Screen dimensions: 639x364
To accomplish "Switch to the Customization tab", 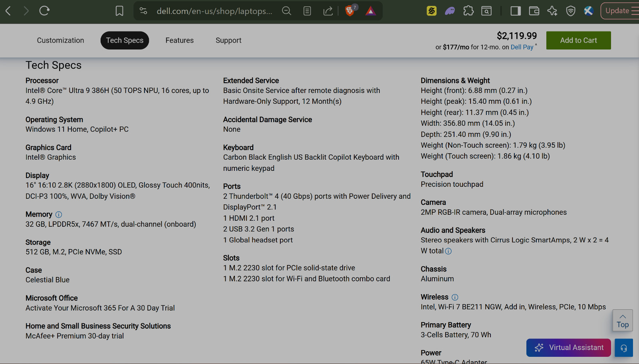I will (61, 40).
